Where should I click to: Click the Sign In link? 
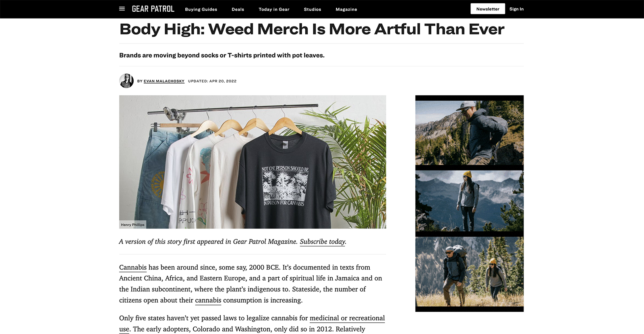tap(516, 9)
